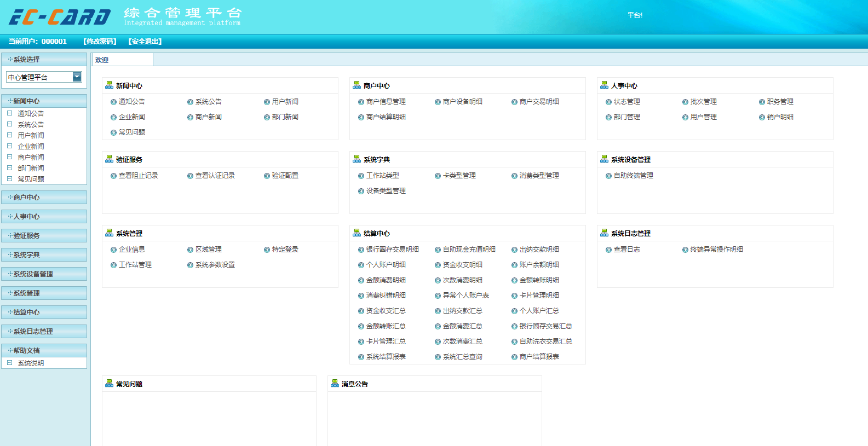
Task: Click the arrow icon beside 通知公告 link
Action: pos(114,102)
